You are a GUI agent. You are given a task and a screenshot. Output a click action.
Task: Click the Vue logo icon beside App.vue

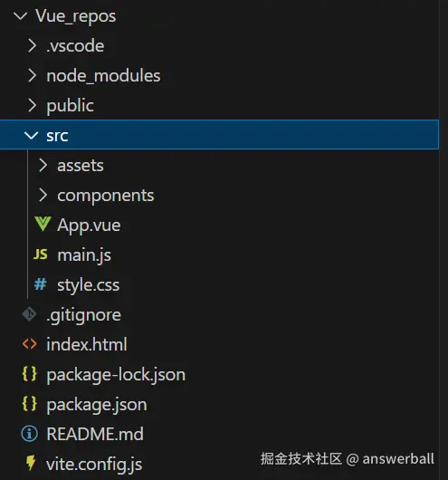(43, 224)
